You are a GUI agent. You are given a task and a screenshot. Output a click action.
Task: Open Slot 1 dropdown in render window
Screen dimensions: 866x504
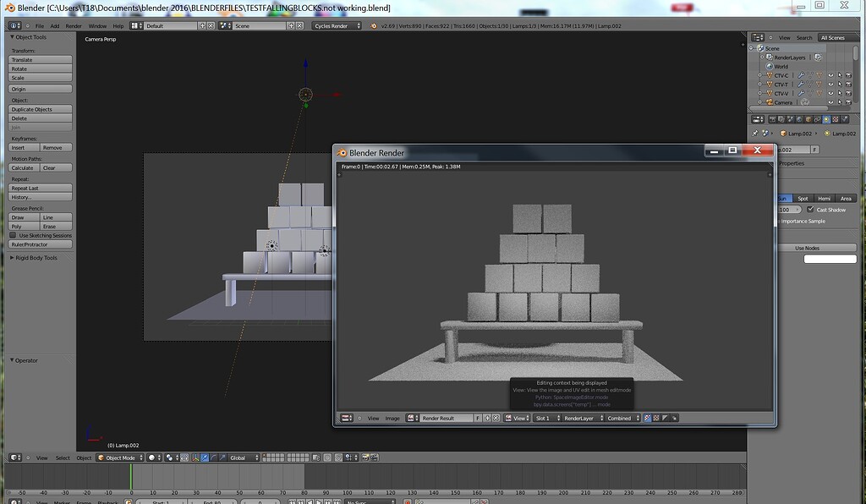pyautogui.click(x=547, y=419)
